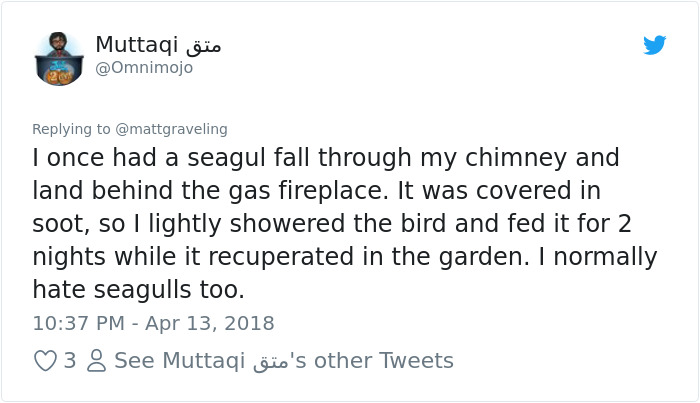700x403 pixels.
Task: Click the like count number 3
Action: click(70, 361)
